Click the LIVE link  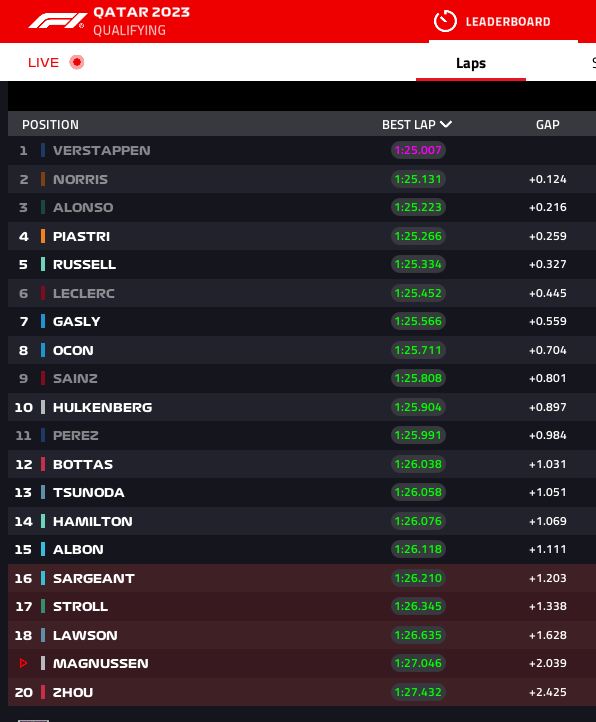[x=43, y=62]
